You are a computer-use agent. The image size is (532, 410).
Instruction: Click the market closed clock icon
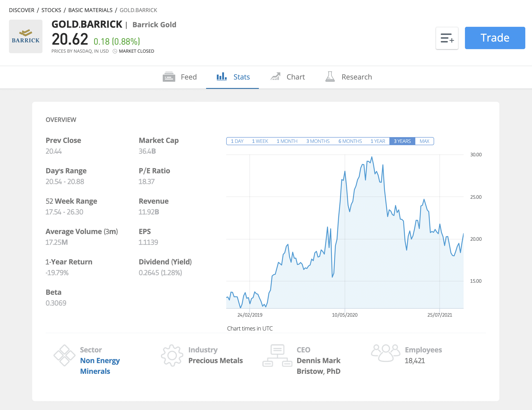115,51
